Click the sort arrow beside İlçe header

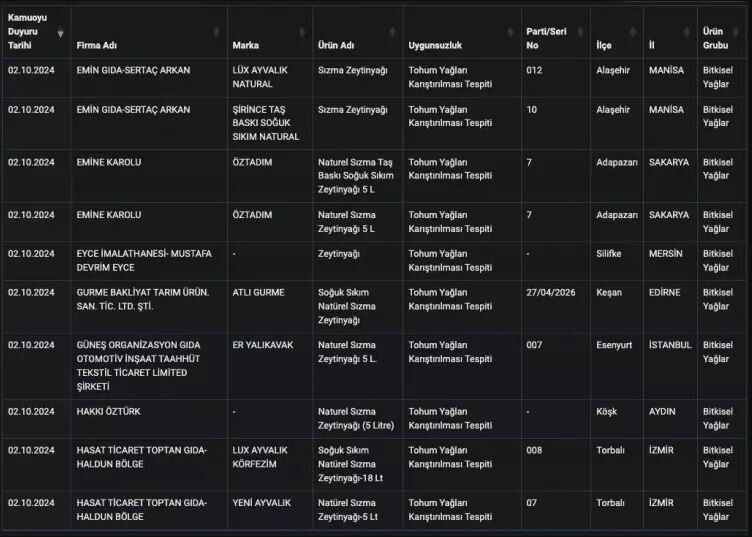pos(634,33)
